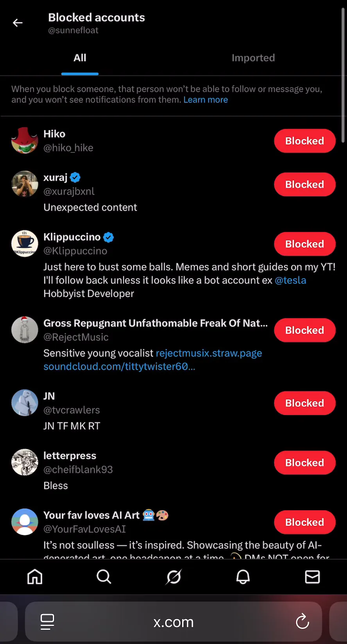
Task: Reload the page with the refresh icon
Action: 302,621
